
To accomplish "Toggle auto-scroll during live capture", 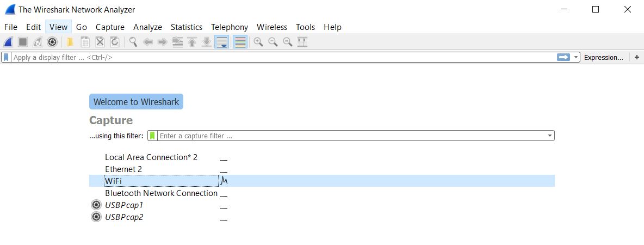I will click(222, 42).
